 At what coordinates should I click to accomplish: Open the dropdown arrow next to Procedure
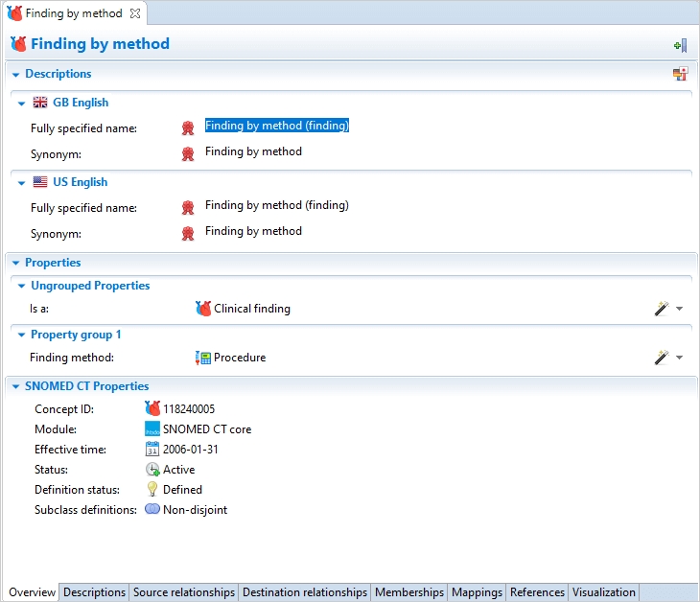pyautogui.click(x=680, y=358)
